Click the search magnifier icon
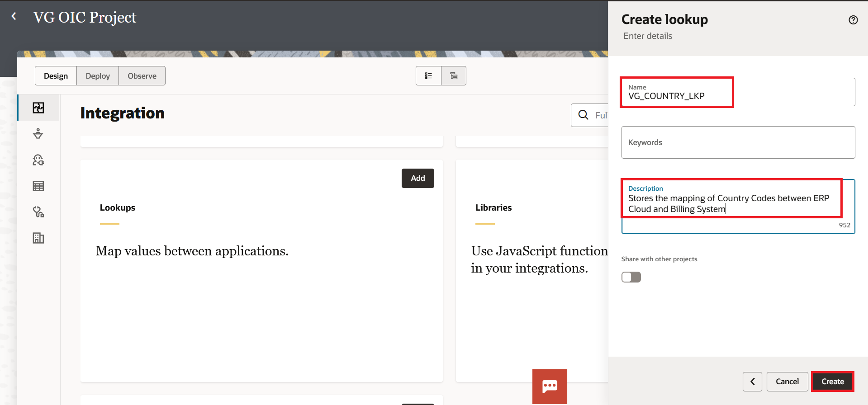The width and height of the screenshot is (868, 405). pos(583,115)
